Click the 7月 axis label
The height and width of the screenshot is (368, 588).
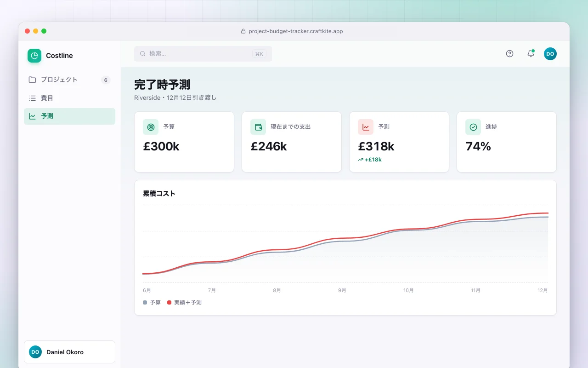pyautogui.click(x=212, y=290)
